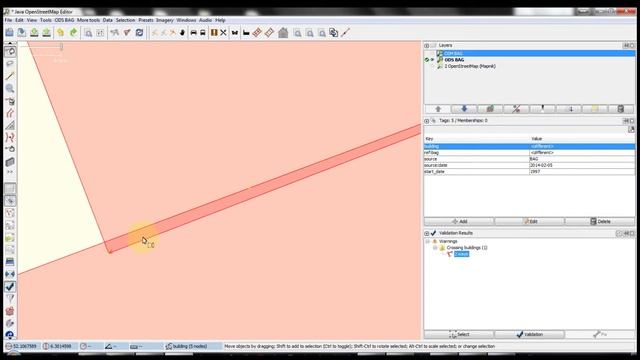Click the download map data toolbar icon
The width and height of the screenshot is (640, 360).
(x=34, y=33)
